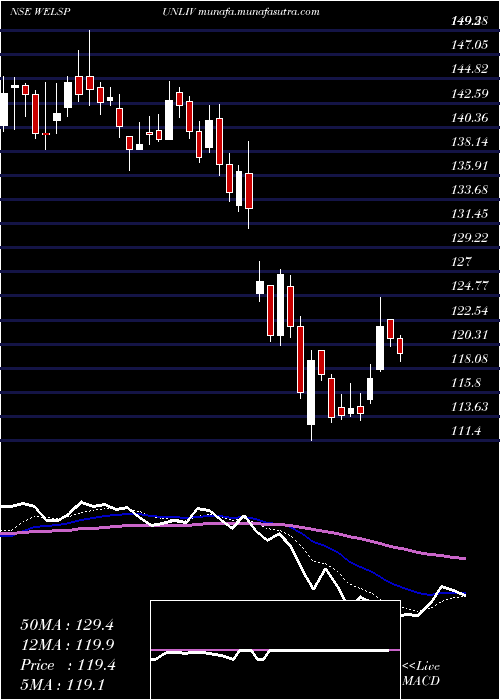Click the 5MA : 119.1 readout

(62, 685)
